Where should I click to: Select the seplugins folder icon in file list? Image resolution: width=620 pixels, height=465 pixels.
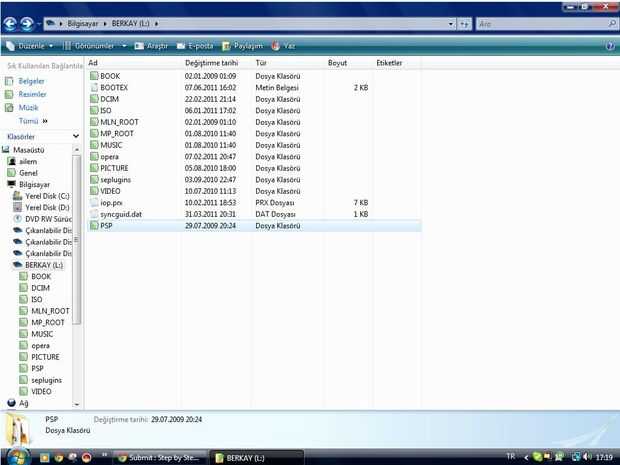point(94,180)
